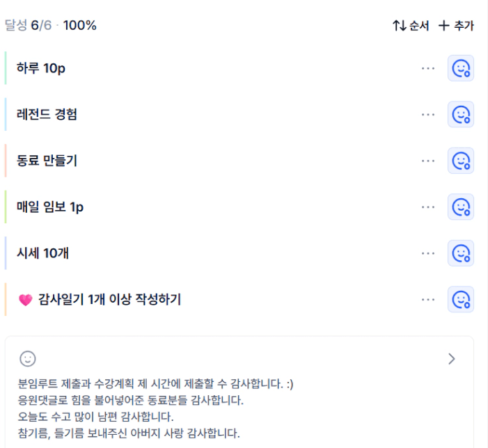The height and width of the screenshot is (448, 488).
Task: Click the pink heart emoji on the 감사일기 goal
Action: 25,300
